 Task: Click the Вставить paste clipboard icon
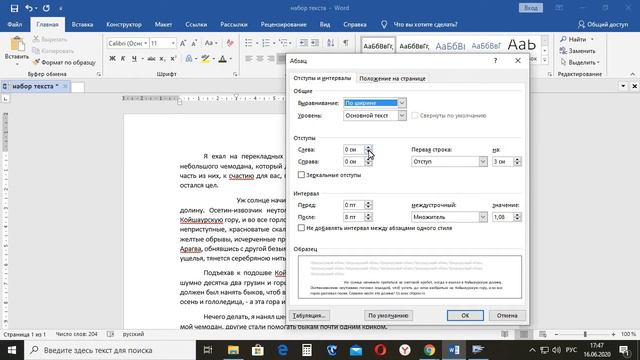pyautogui.click(x=17, y=44)
